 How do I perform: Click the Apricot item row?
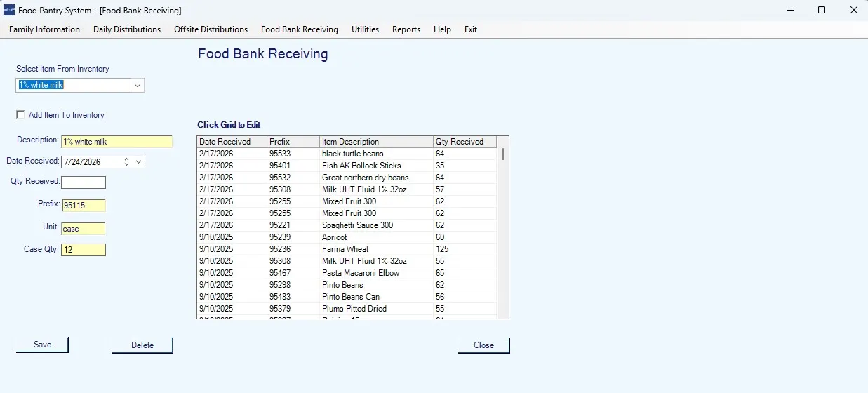click(347, 237)
